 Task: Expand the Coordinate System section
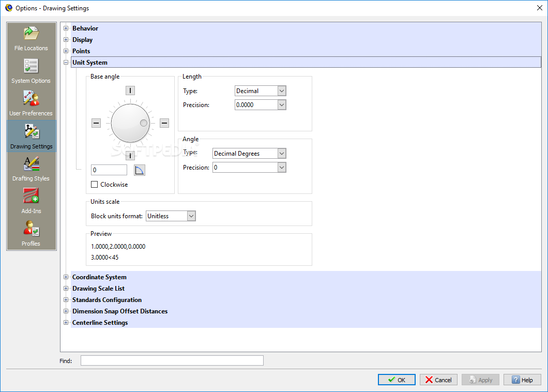point(66,277)
